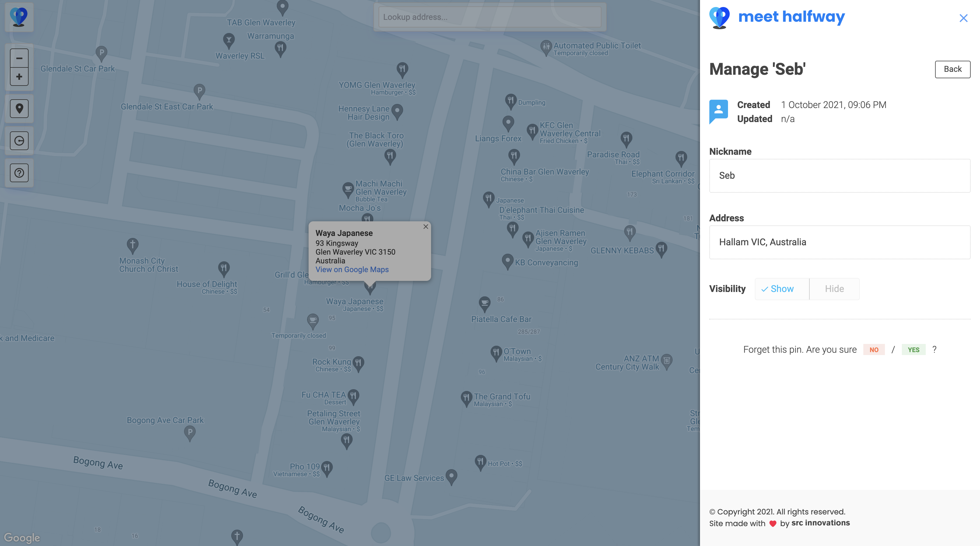The image size is (980, 546).
Task: Click the meet halfway logo at top-left of map
Action: (19, 17)
